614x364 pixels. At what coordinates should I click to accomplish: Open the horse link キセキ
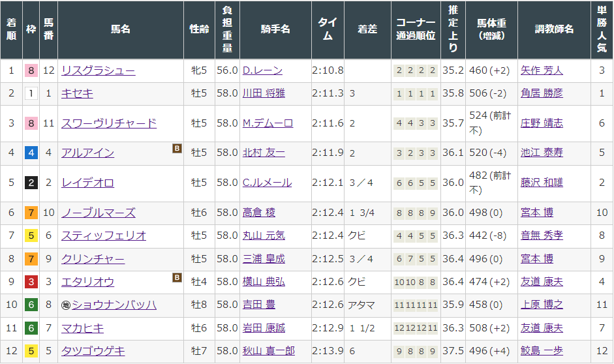point(77,93)
